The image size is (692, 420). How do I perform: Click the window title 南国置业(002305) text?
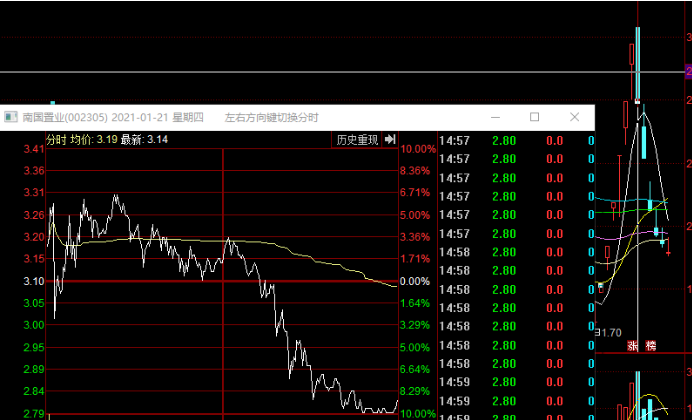(65, 117)
